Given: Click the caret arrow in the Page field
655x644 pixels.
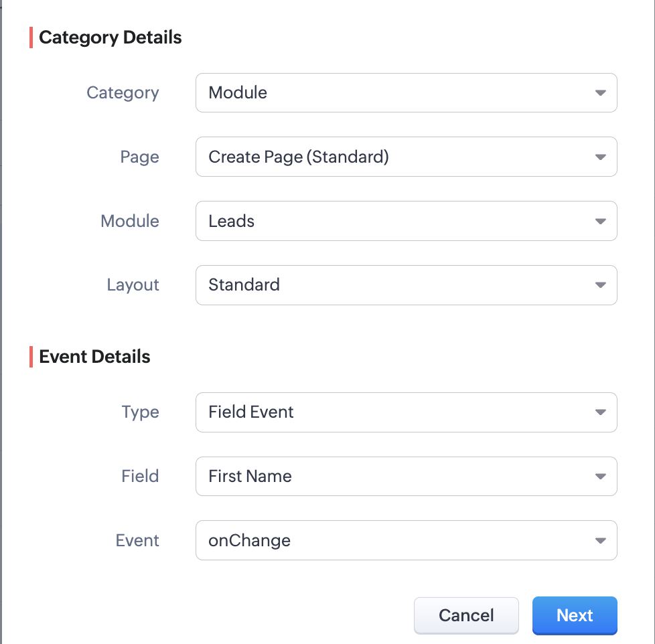Looking at the screenshot, I should 600,157.
